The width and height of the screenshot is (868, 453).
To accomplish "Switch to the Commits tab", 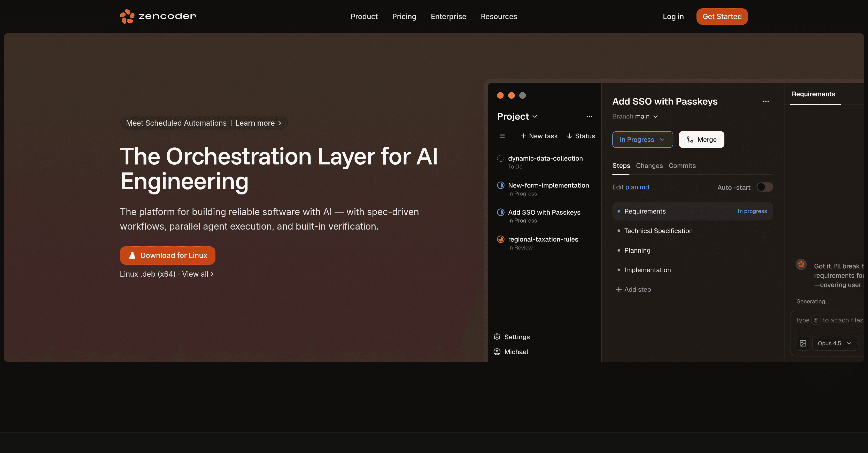I will click(x=682, y=166).
